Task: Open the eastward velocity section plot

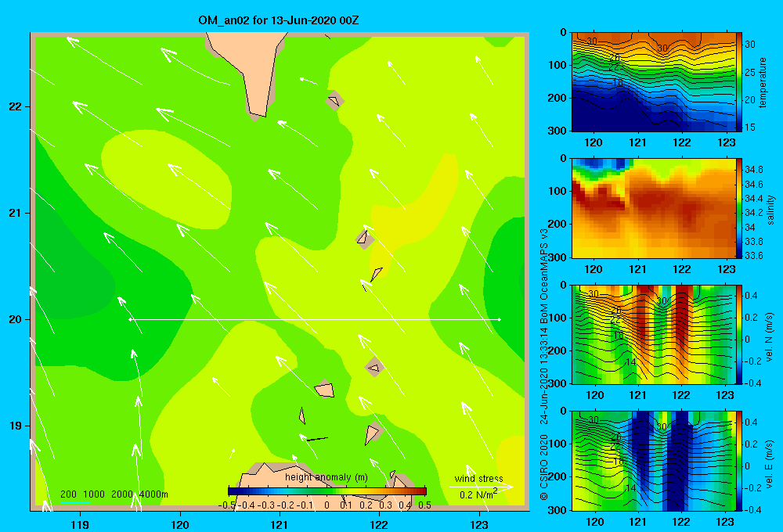Action: pos(654,461)
